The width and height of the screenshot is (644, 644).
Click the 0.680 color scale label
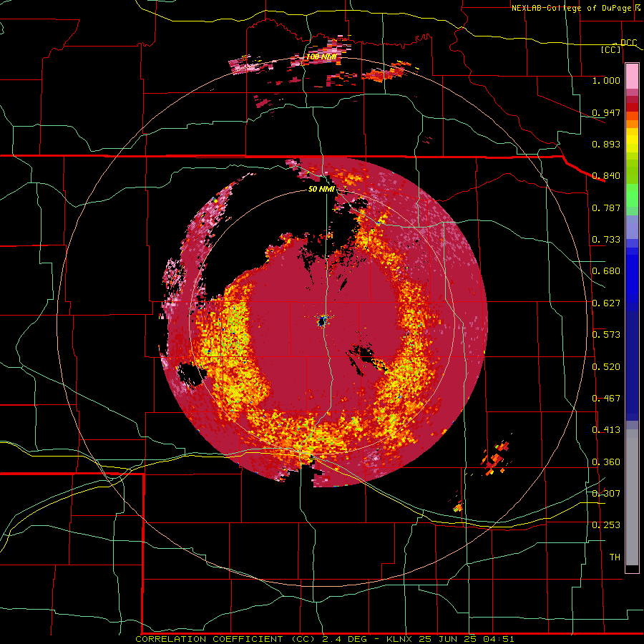(x=606, y=271)
